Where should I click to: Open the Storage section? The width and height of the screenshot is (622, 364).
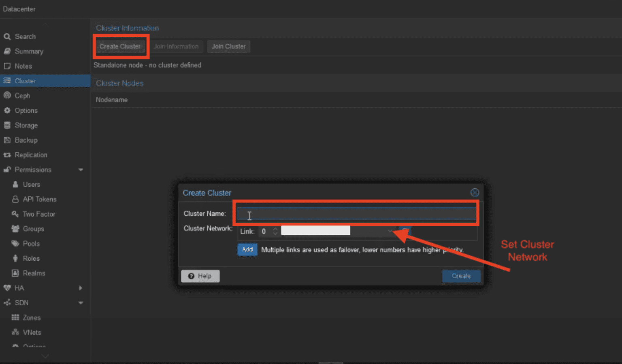(x=26, y=125)
